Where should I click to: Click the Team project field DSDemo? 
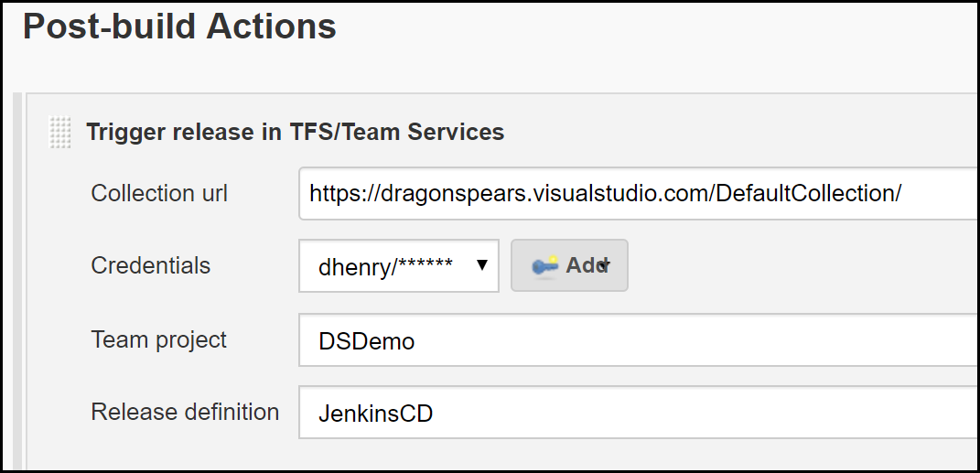[638, 340]
